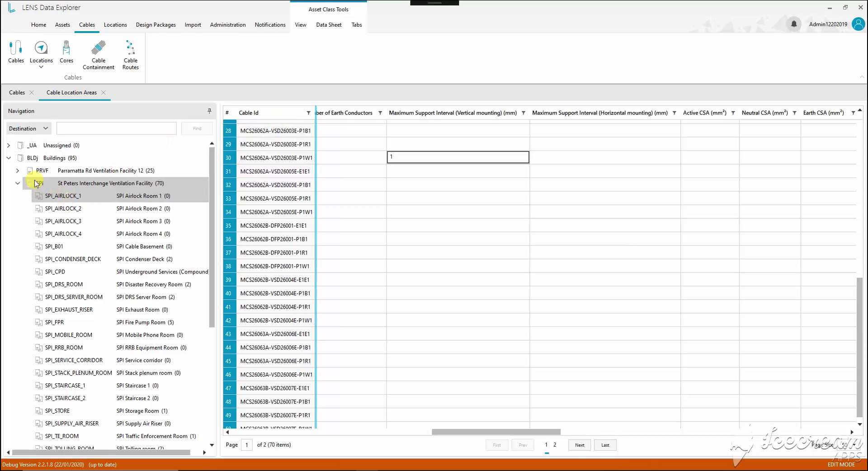The width and height of the screenshot is (868, 471).
Task: Filter the Active CSA column
Action: (733, 113)
